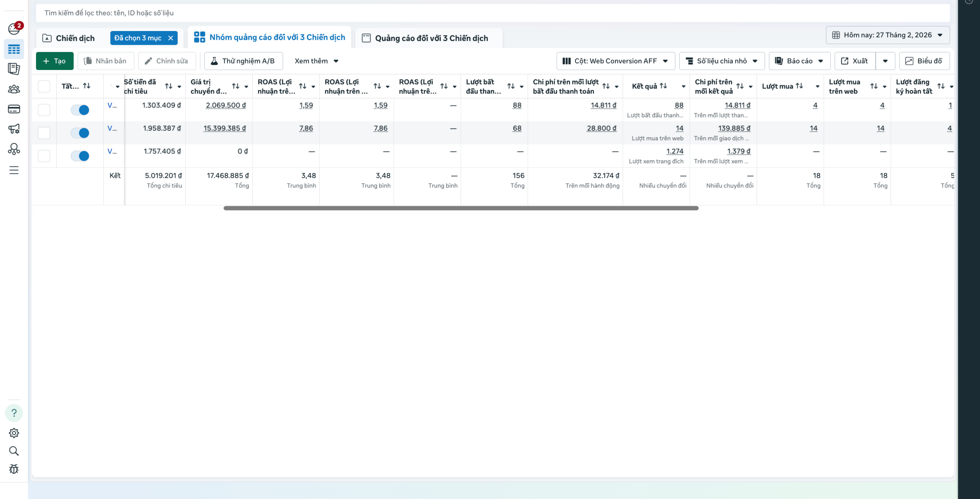980x499 pixels.
Task: Switch to the Chiến dịch tab
Action: (75, 38)
